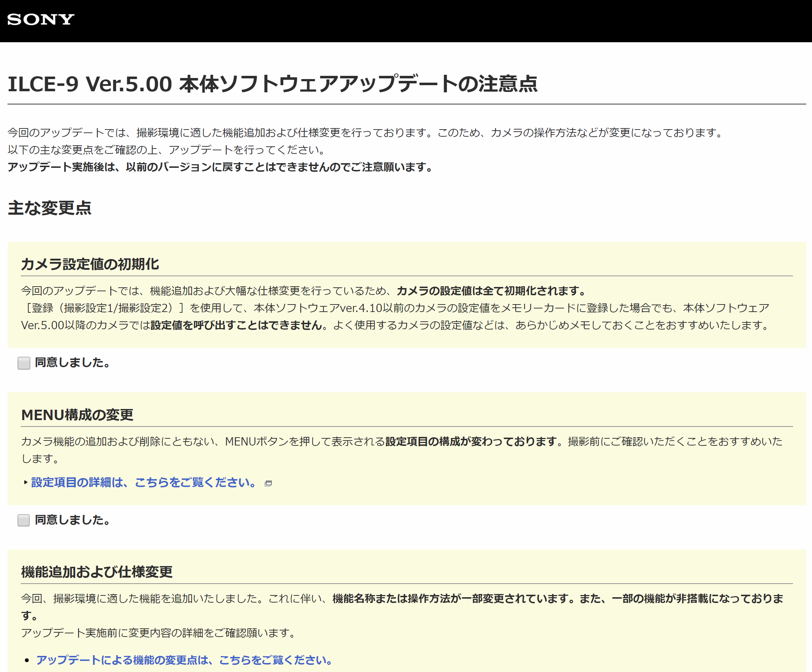
Task: Check agreement box under カメラ設定値の初期化
Action: [x=24, y=363]
